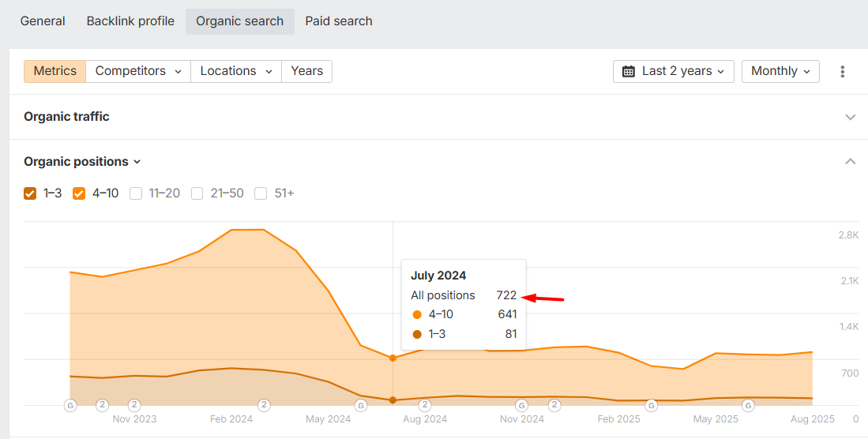Click the G marker near Feb 2025

tap(651, 405)
